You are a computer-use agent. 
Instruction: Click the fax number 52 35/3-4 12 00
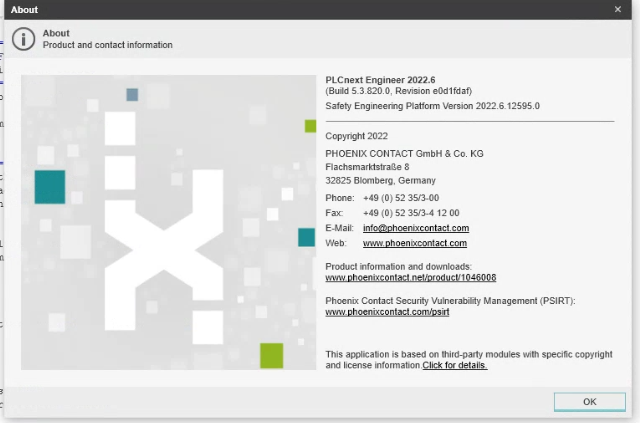click(x=411, y=213)
